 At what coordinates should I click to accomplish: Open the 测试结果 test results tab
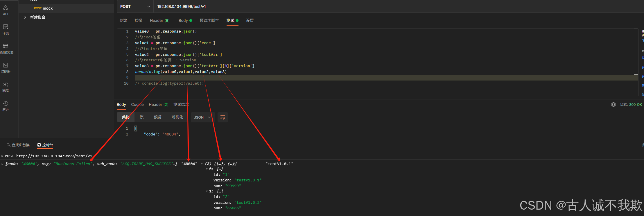click(181, 105)
